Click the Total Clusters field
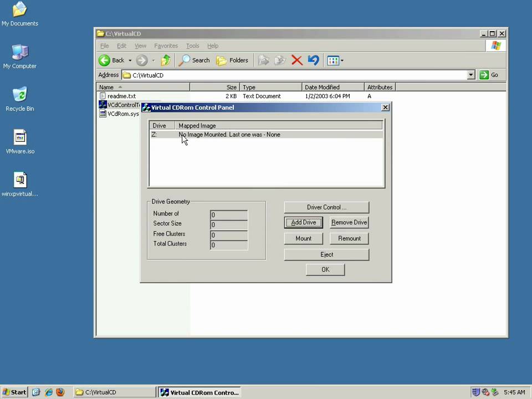The width and height of the screenshot is (532, 399). click(229, 245)
